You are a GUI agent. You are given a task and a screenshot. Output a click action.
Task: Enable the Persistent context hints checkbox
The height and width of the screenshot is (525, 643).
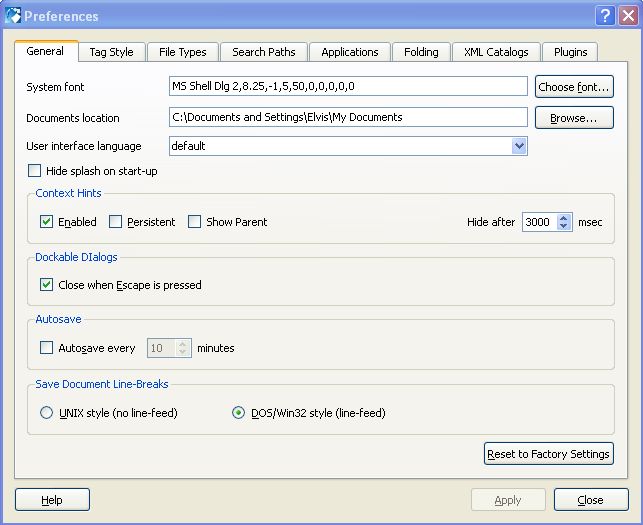(116, 222)
